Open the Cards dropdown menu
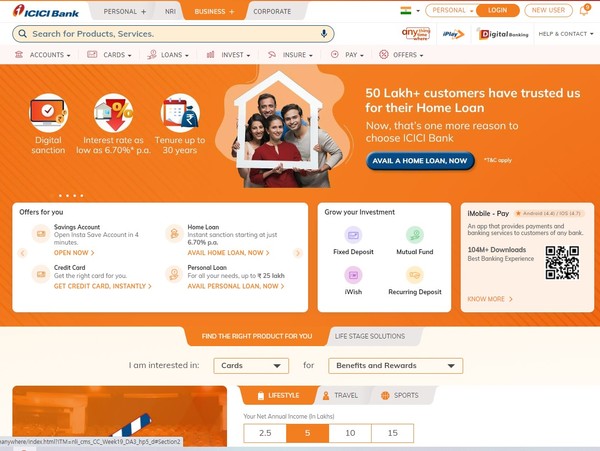This screenshot has height=451, width=600. click(109, 55)
